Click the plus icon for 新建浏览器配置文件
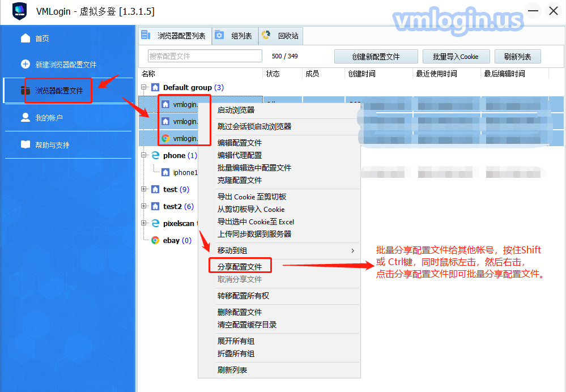Viewport: 566px width, 392px height. [25, 64]
